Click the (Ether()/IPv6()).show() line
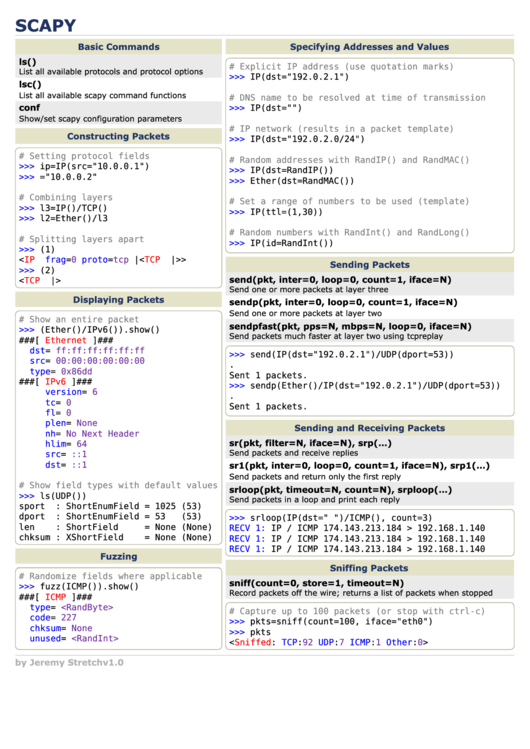Image resolution: width=530 pixels, height=749 pixels. click(x=89, y=330)
